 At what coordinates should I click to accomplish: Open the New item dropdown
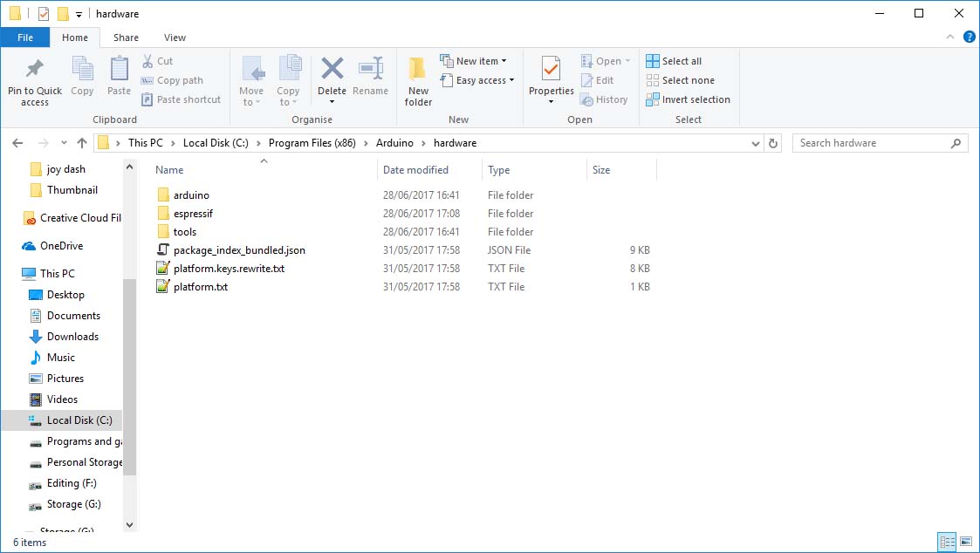(473, 60)
